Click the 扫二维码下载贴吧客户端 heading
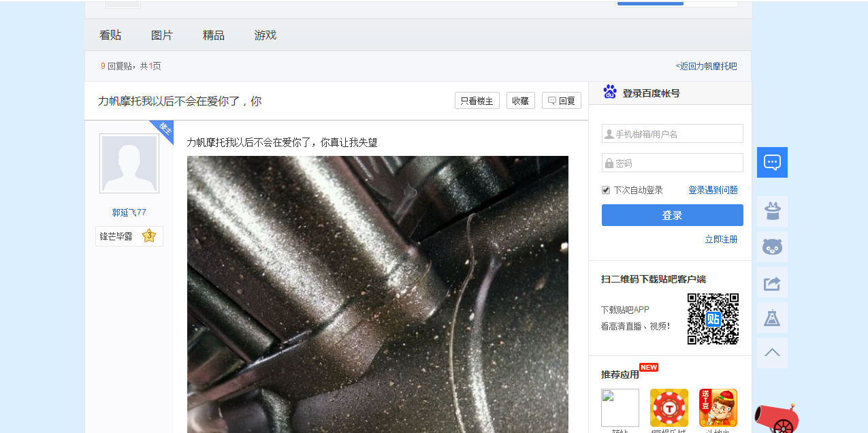Image resolution: width=868 pixels, height=433 pixels. pyautogui.click(x=654, y=279)
